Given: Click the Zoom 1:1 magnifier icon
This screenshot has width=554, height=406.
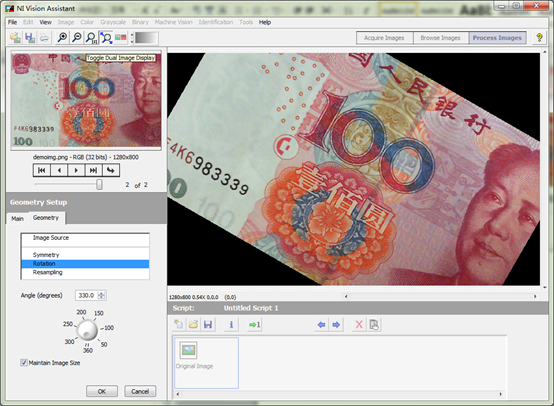Looking at the screenshot, I should pyautogui.click(x=91, y=37).
